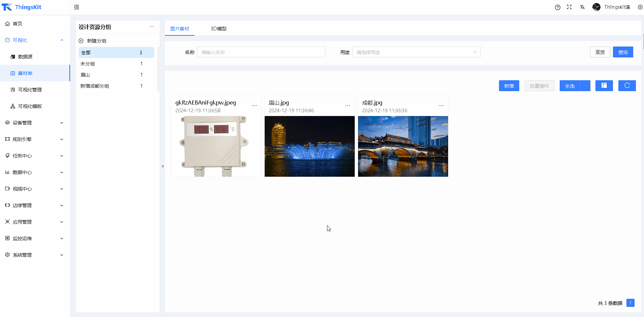The image size is (644, 317).
Task: Click the plus icon to create 新建分组
Action: tap(81, 41)
